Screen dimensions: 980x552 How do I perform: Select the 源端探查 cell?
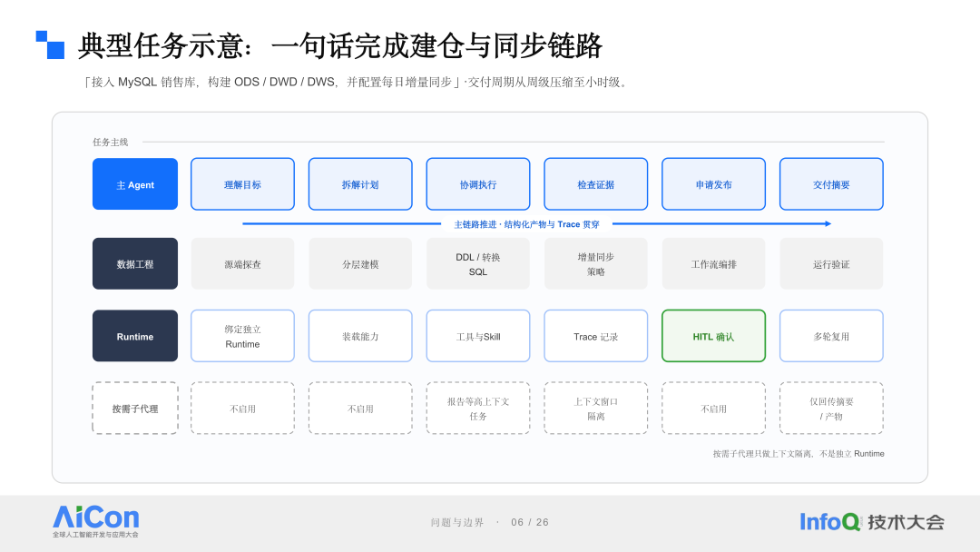coord(242,264)
